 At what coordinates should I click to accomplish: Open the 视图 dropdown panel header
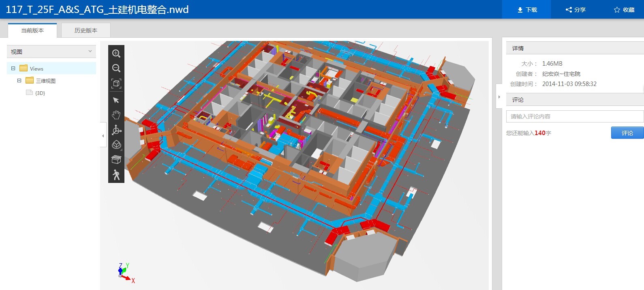(51, 52)
